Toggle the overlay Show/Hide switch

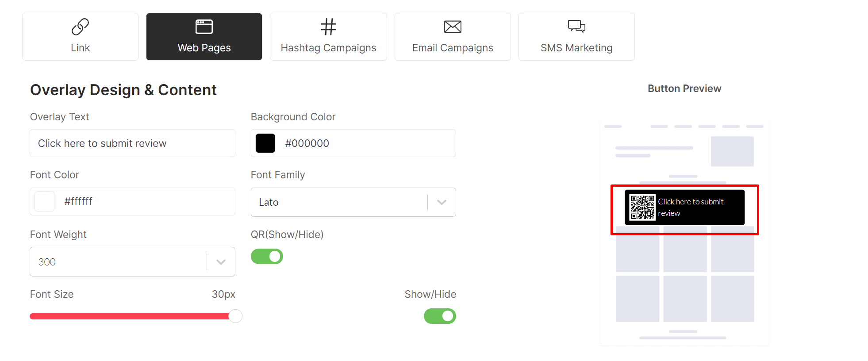[x=440, y=316]
